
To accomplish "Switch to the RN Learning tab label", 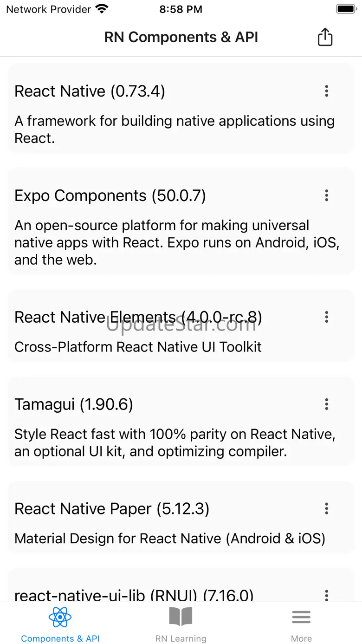I will (181, 638).
